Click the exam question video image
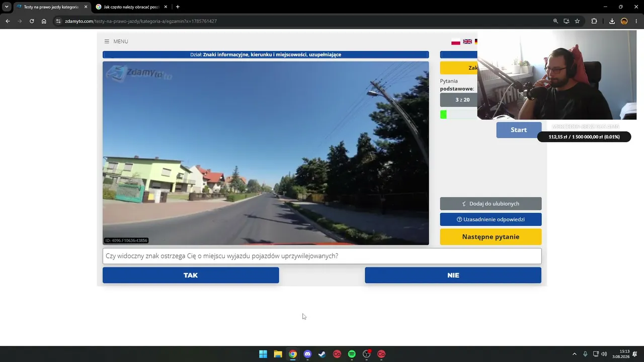This screenshot has height=362, width=644. coord(266,153)
